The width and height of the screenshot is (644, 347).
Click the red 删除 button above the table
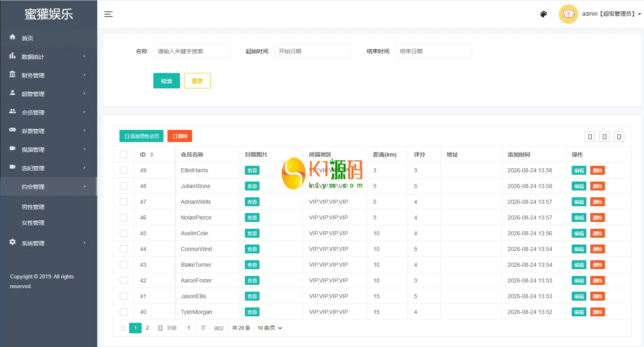pyautogui.click(x=180, y=136)
